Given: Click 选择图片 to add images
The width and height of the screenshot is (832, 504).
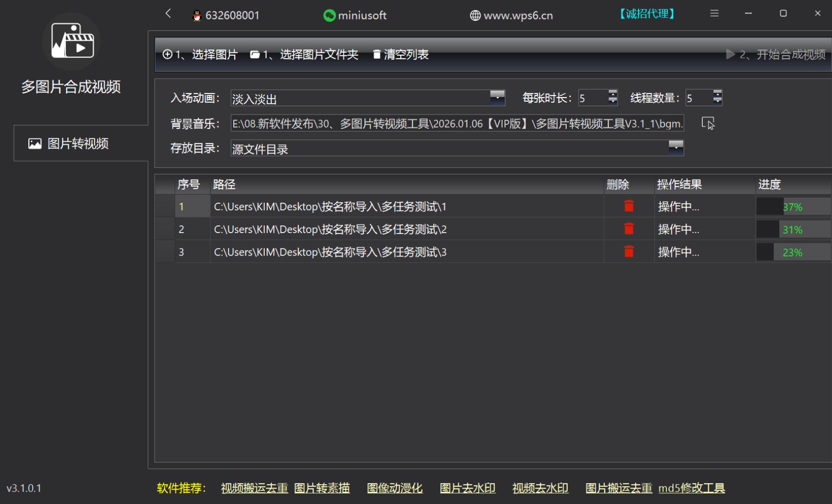Looking at the screenshot, I should [200, 54].
